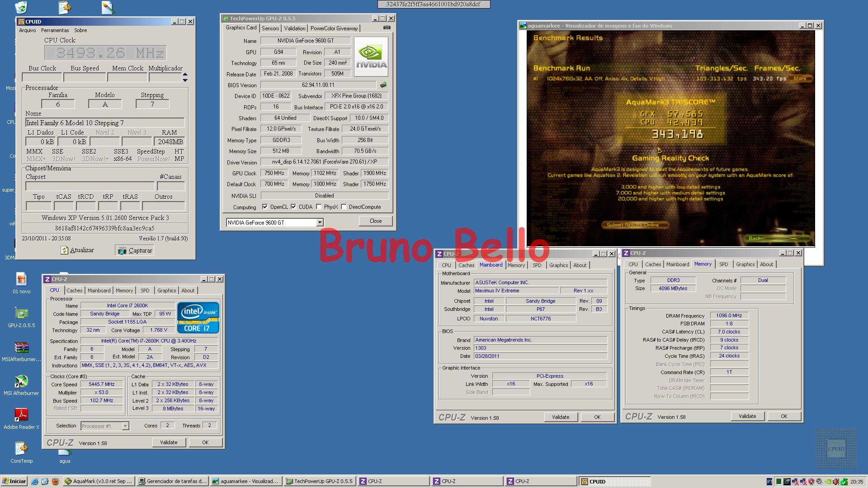Image resolution: width=868 pixels, height=488 pixels.
Task: Open Internet Explorer from quick launch
Action: click(x=35, y=482)
